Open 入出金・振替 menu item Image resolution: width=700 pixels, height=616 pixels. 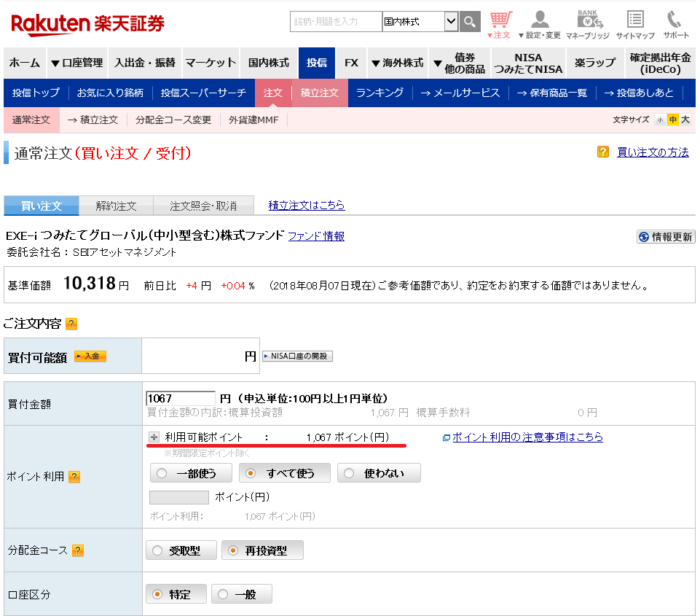pos(145,63)
